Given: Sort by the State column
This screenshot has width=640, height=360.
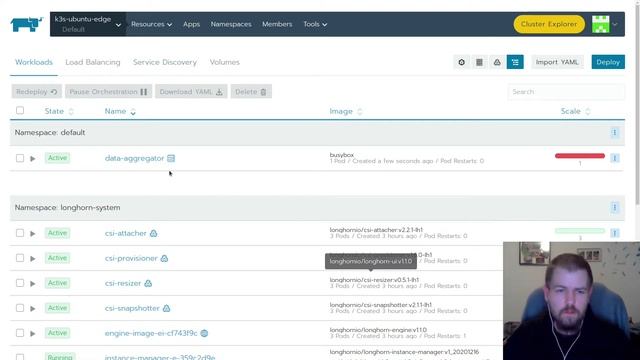Looking at the screenshot, I should (x=59, y=111).
